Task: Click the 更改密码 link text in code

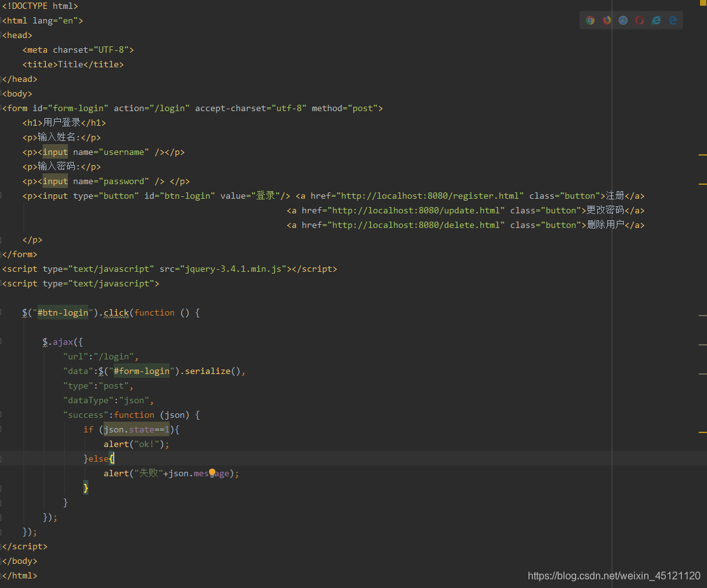Action: tap(605, 210)
